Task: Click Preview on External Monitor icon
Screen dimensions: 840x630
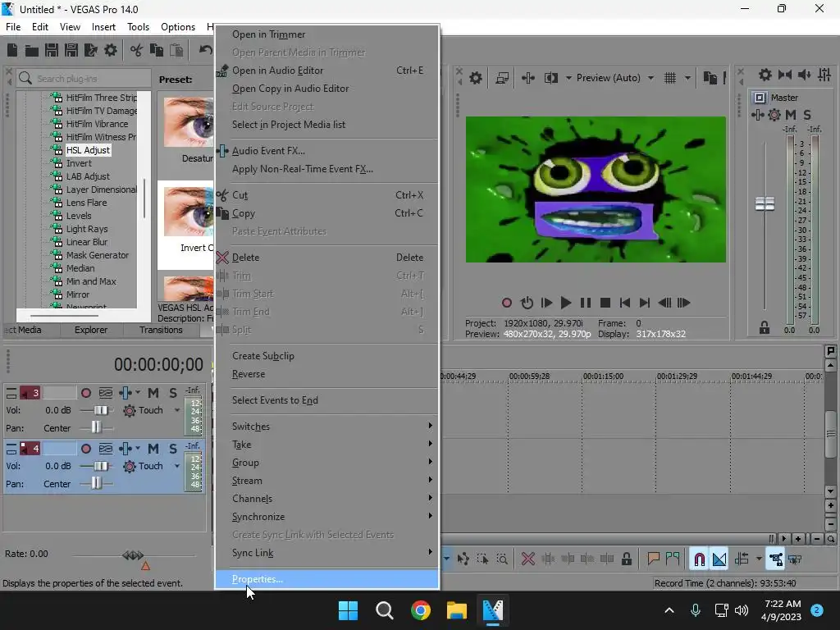Action: tap(502, 78)
